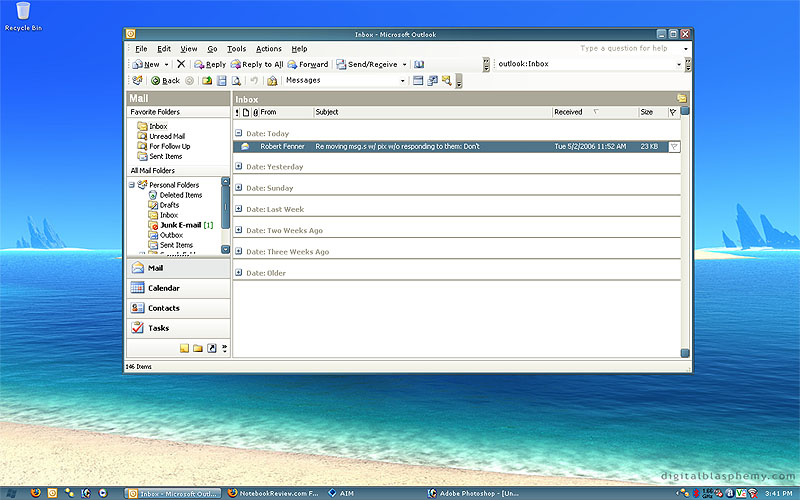Viewport: 800px width, 500px height.
Task: Create a New mail message
Action: click(146, 64)
